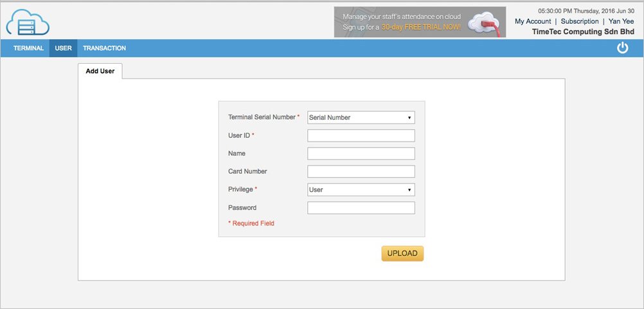Go to the TRANSACTION menu
The image size is (644, 309).
[104, 48]
